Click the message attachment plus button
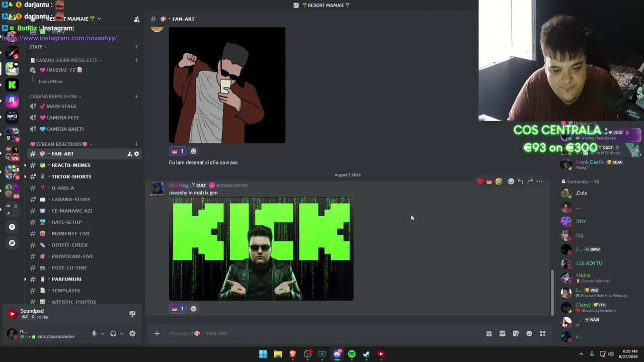 pyautogui.click(x=157, y=333)
